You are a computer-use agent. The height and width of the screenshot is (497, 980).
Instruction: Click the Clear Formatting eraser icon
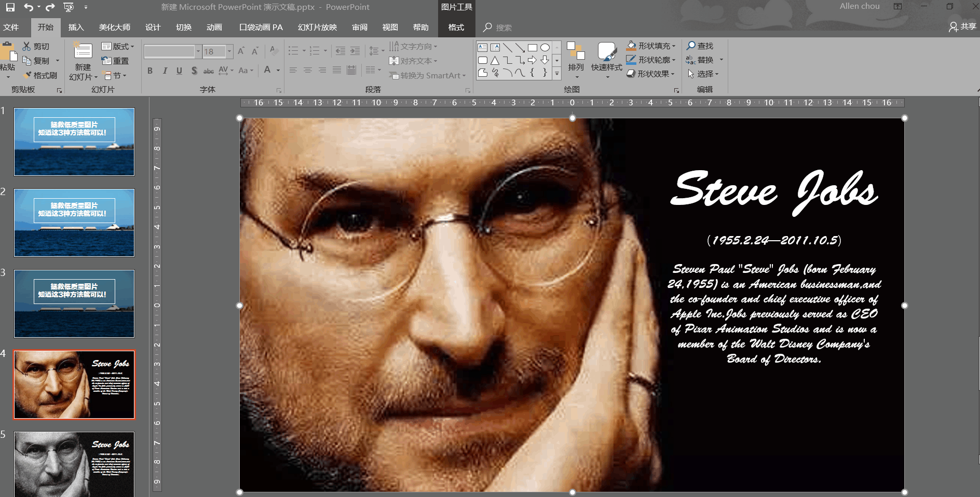pos(274,51)
